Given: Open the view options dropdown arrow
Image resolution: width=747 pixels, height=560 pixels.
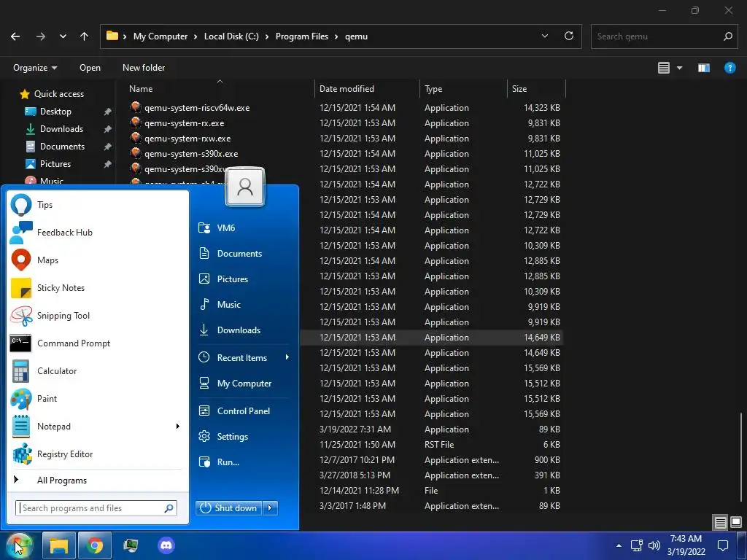Looking at the screenshot, I should (x=680, y=68).
